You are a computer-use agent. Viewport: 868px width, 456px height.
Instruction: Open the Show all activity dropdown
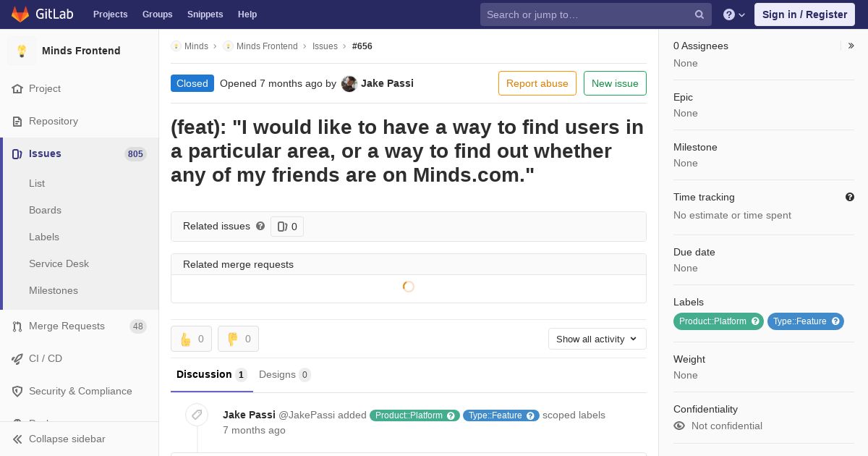pos(597,339)
